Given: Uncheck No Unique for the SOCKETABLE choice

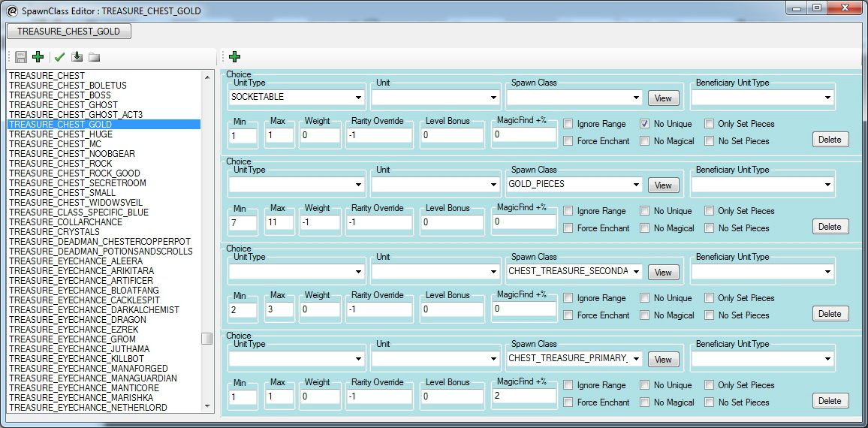Looking at the screenshot, I should point(644,124).
